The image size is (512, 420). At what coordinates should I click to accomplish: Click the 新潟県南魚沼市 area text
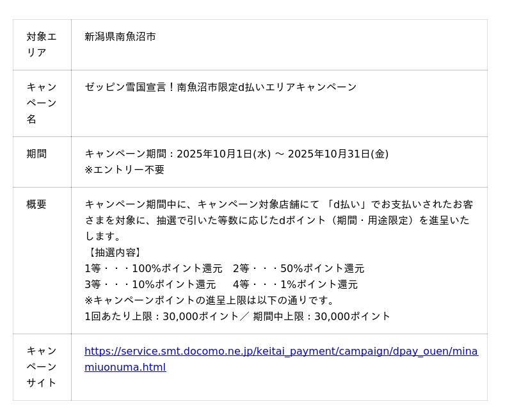(120, 37)
